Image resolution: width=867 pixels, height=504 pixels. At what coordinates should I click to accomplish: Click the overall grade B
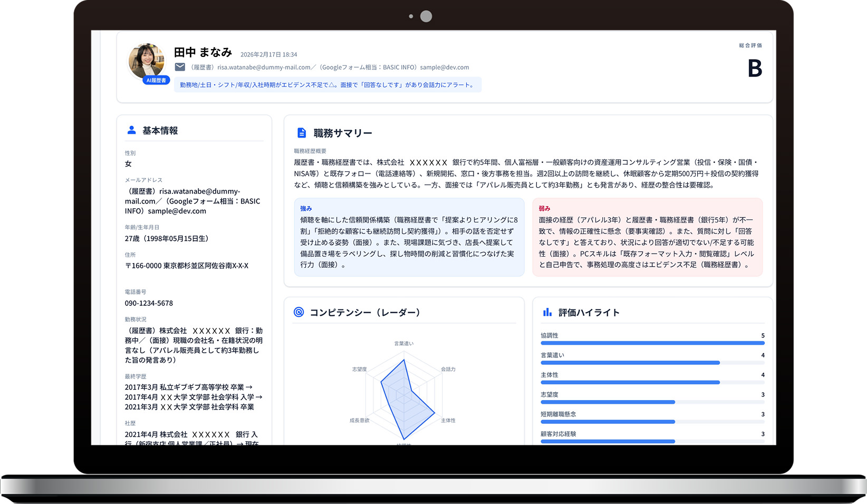[755, 69]
